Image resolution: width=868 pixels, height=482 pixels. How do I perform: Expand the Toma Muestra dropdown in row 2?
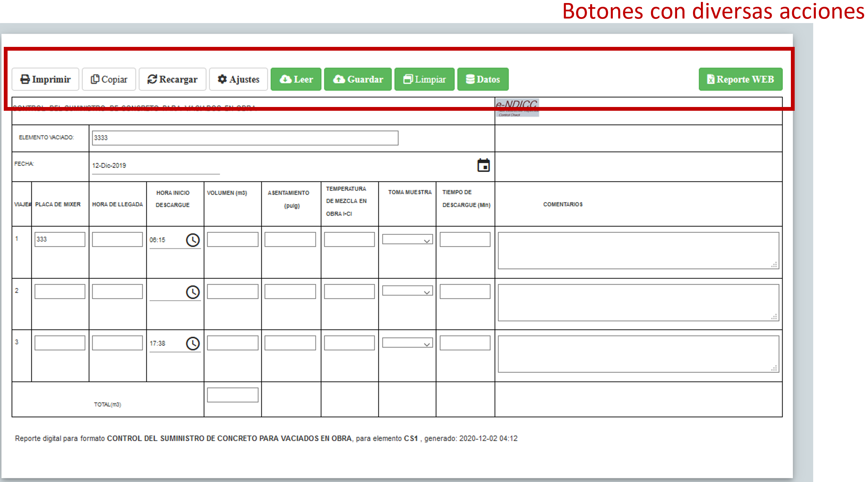pos(407,291)
